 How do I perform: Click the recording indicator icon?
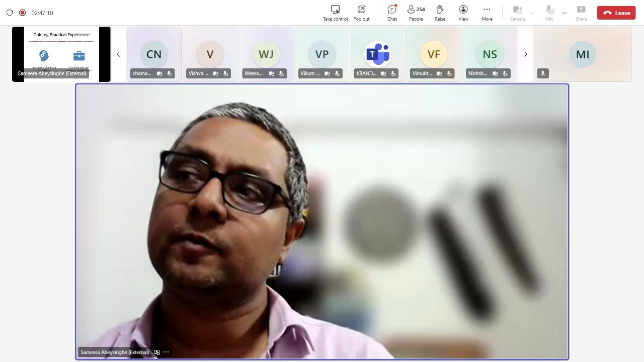click(x=22, y=13)
